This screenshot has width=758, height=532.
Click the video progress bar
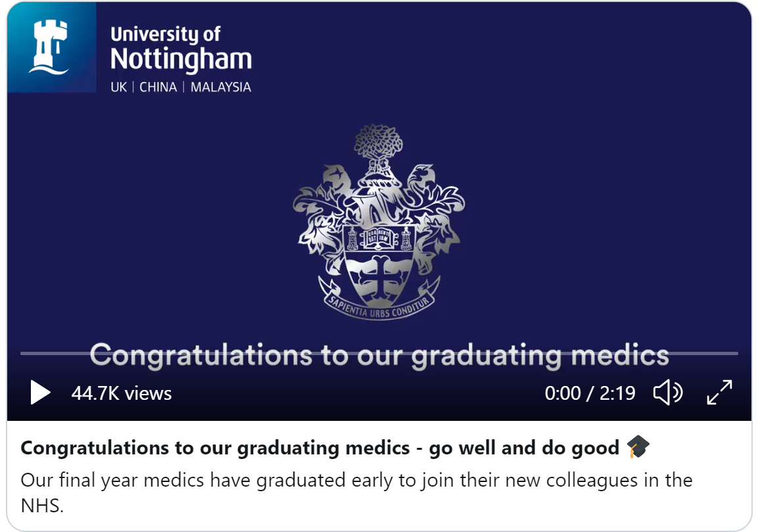pos(379,354)
